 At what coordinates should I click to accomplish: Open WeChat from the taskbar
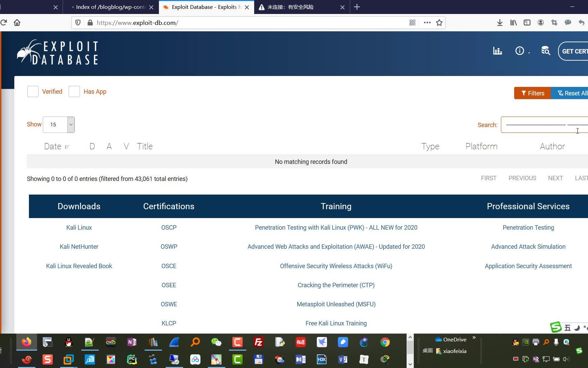tap(216, 342)
